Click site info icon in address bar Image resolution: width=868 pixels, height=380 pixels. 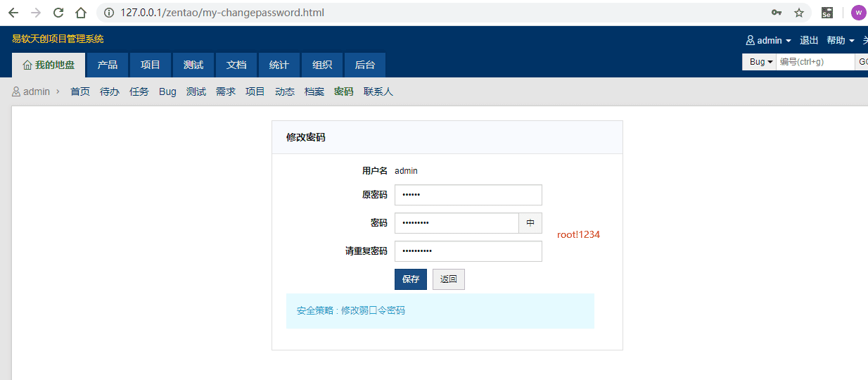[109, 13]
